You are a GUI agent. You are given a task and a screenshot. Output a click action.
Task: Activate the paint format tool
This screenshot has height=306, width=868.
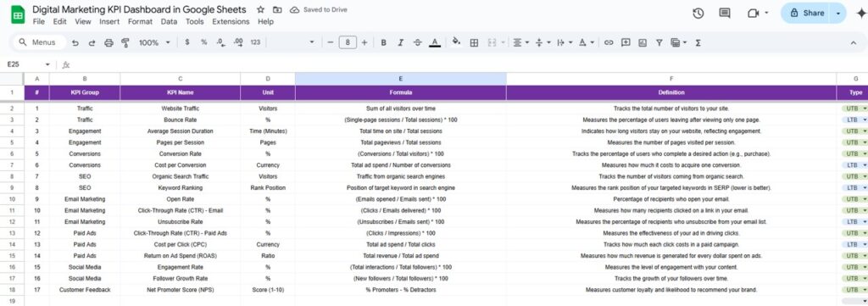point(125,42)
